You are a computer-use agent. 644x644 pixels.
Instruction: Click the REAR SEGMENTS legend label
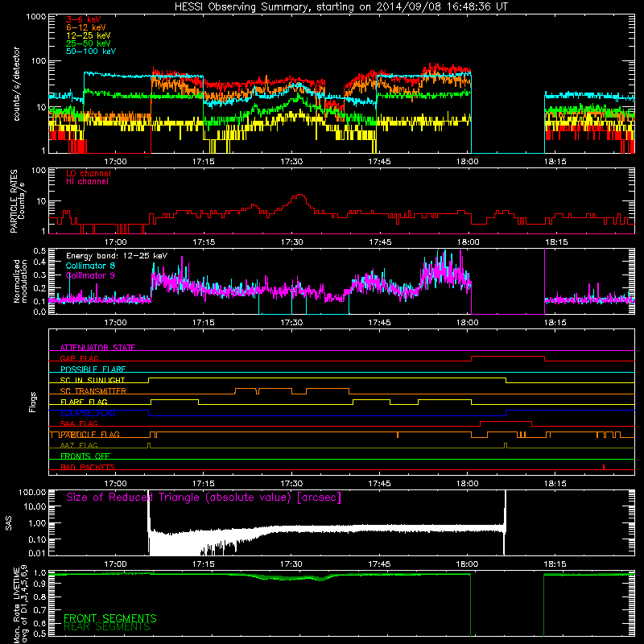pos(107,627)
